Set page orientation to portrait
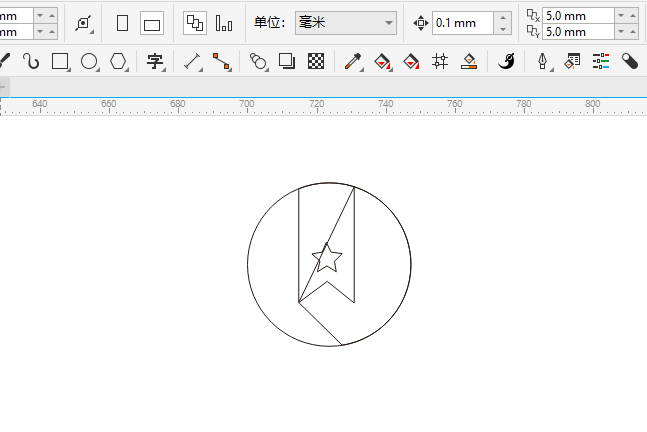 pyautogui.click(x=123, y=23)
